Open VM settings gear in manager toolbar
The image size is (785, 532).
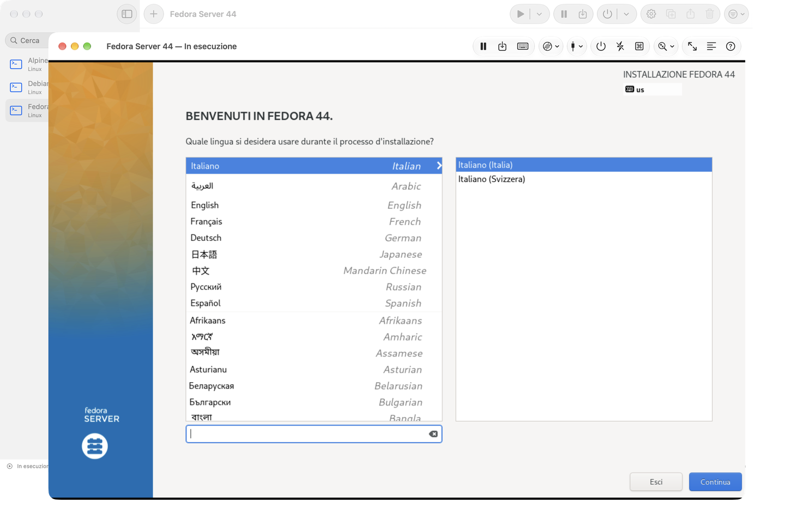(x=651, y=14)
